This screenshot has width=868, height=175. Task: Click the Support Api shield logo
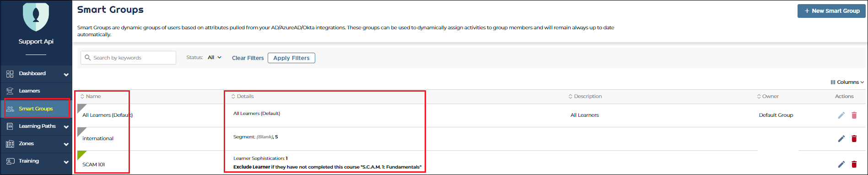pos(36,16)
